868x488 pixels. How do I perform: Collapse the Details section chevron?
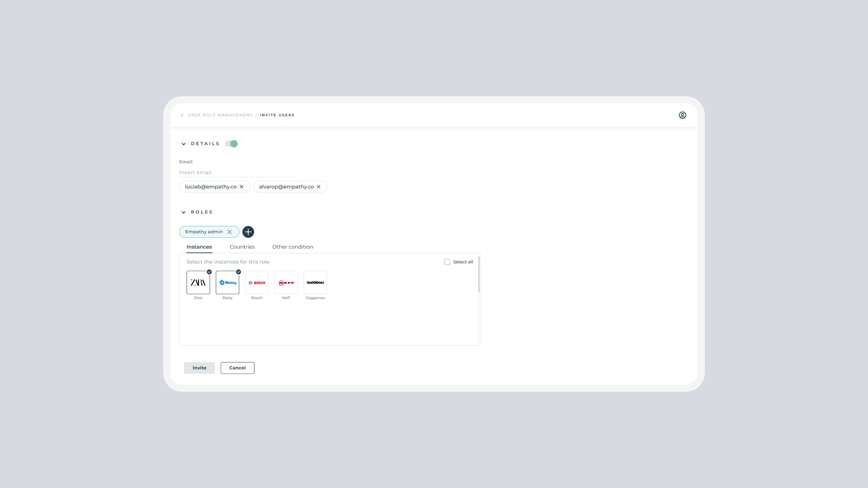pyautogui.click(x=184, y=144)
